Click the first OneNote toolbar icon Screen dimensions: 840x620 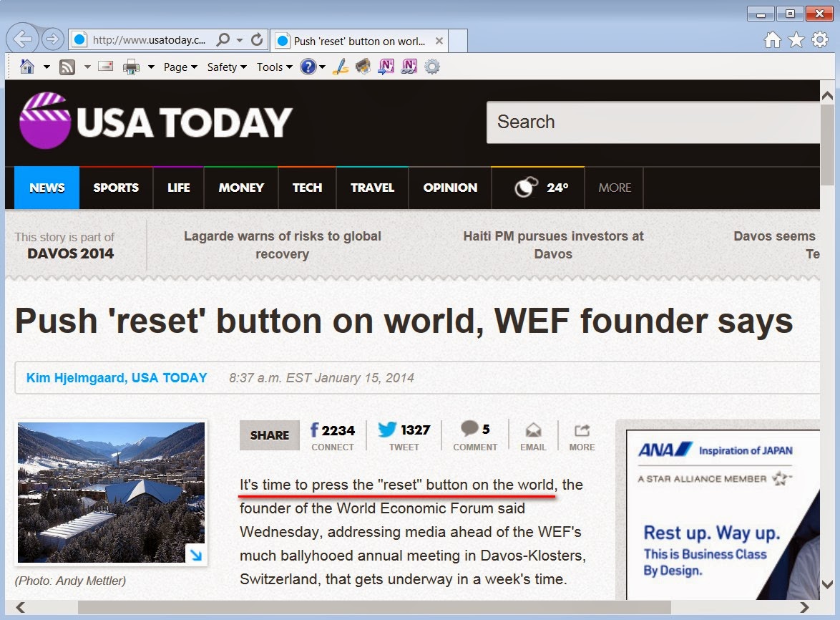(x=386, y=67)
